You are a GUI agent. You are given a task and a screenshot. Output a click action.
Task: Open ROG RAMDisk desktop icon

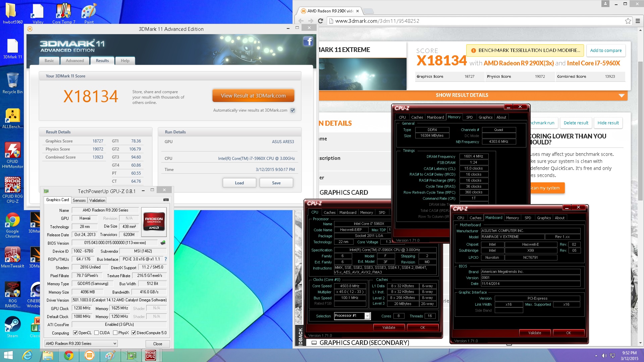click(x=12, y=295)
